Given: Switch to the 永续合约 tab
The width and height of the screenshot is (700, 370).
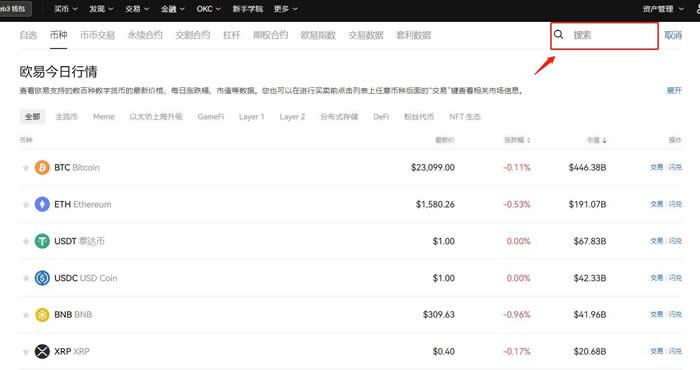Looking at the screenshot, I should [145, 35].
